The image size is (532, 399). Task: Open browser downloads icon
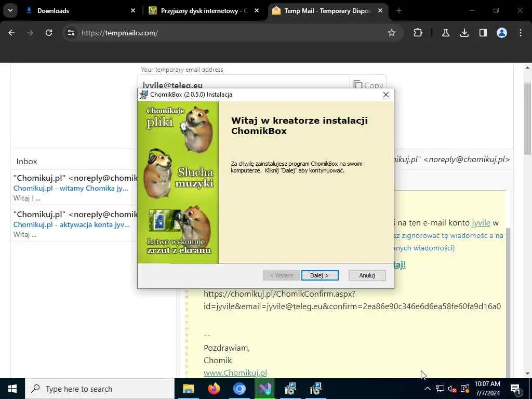(464, 33)
